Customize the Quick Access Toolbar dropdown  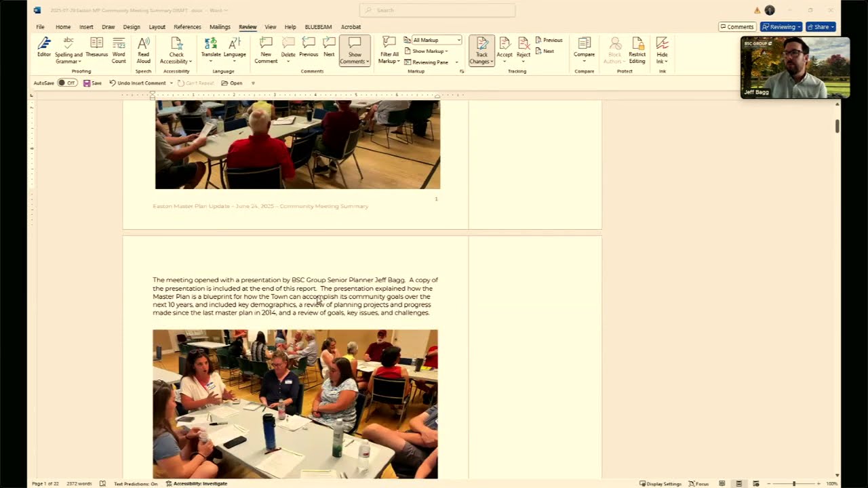[253, 83]
